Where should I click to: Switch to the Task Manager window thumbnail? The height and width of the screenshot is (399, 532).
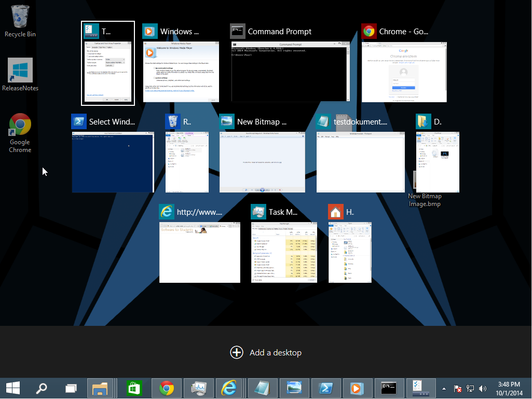(x=284, y=252)
